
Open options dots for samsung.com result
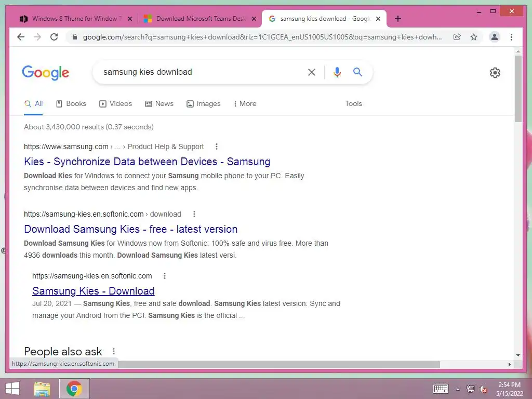[217, 147]
